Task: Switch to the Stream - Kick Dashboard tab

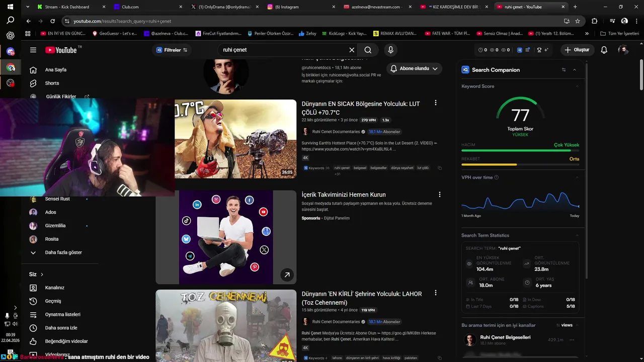Action: [72, 7]
